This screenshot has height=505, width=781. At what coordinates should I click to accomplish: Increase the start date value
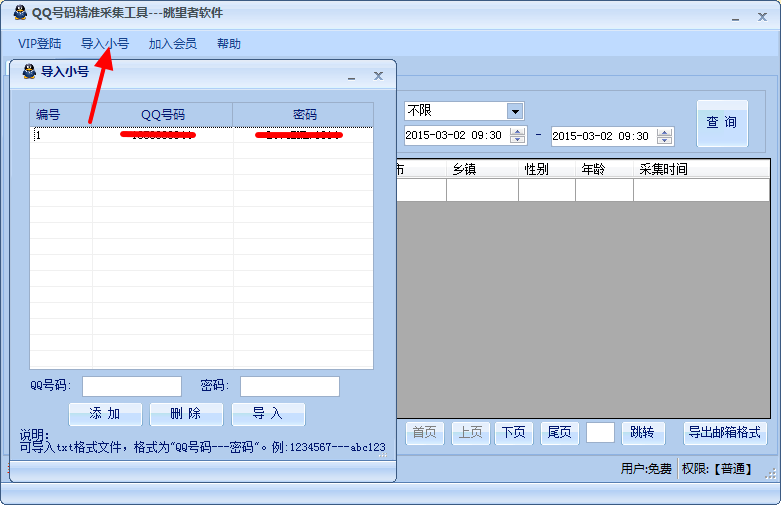pos(518,131)
